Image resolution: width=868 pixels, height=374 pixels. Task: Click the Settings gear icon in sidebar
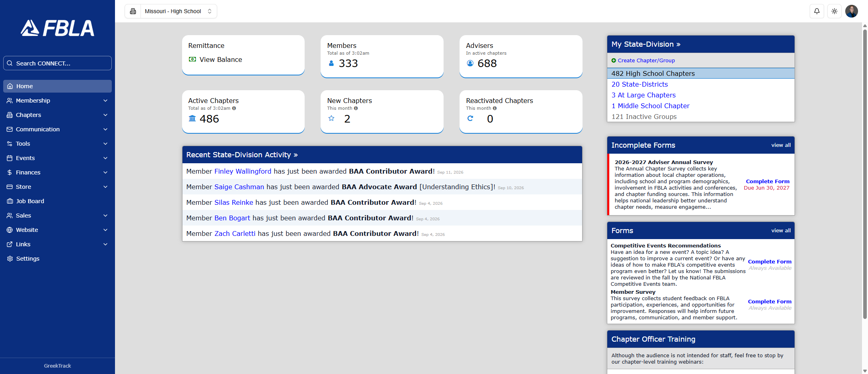(10, 259)
